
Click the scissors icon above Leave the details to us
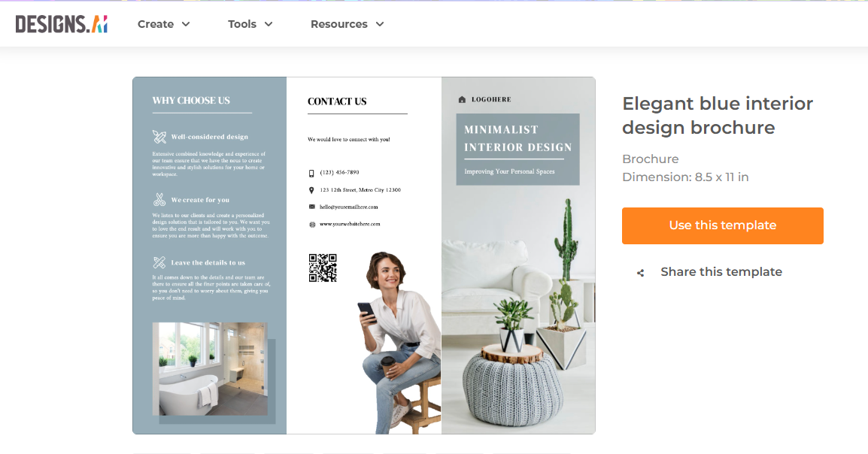coord(159,262)
